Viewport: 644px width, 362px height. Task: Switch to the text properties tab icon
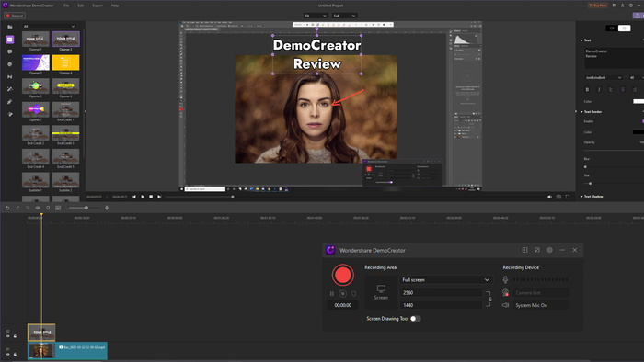pyautogui.click(x=625, y=28)
